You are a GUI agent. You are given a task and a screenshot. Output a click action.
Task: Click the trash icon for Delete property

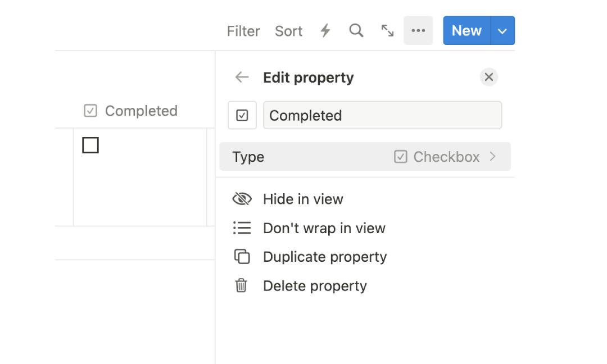242,285
